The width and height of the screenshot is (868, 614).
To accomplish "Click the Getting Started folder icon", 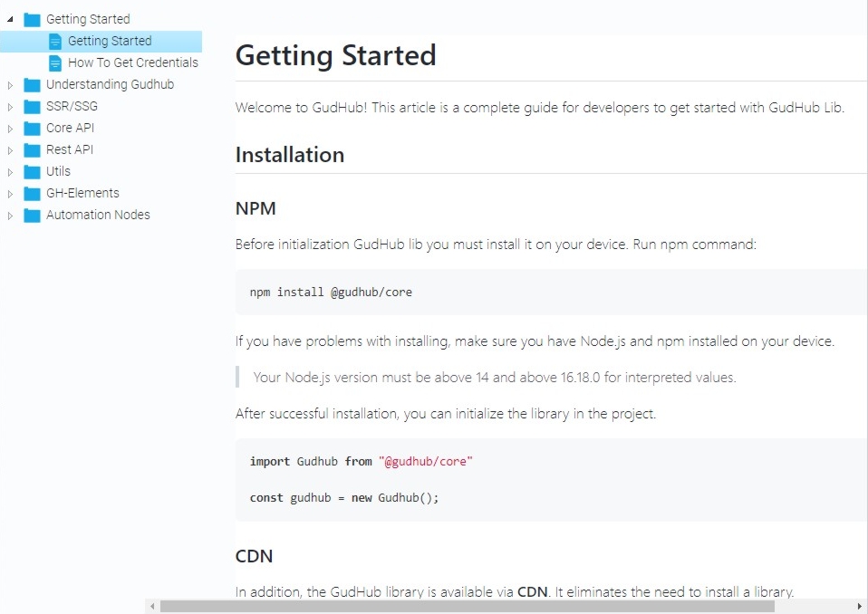I will click(32, 20).
